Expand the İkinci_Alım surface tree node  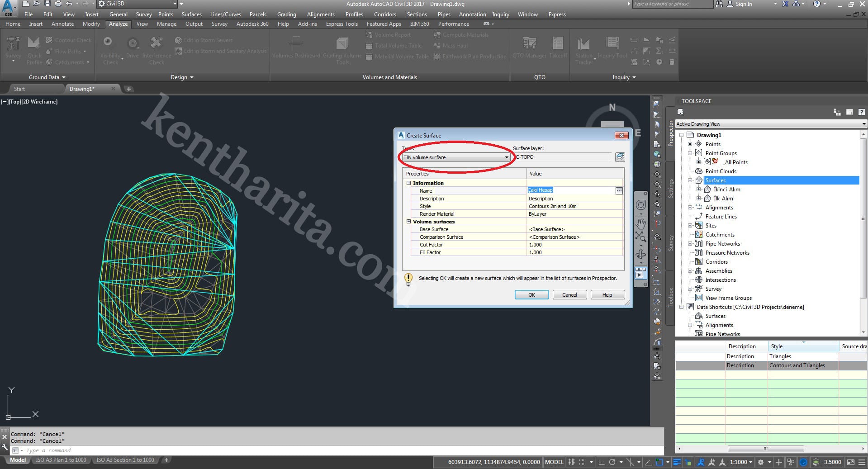point(699,189)
